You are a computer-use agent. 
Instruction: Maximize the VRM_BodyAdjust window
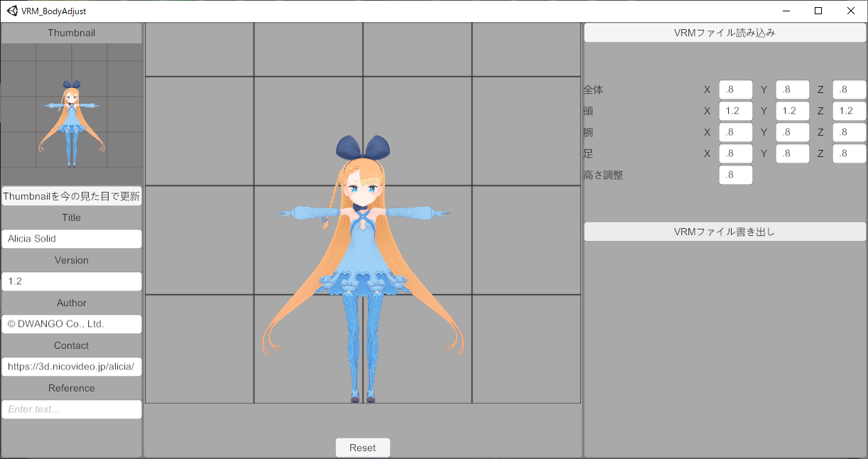818,11
